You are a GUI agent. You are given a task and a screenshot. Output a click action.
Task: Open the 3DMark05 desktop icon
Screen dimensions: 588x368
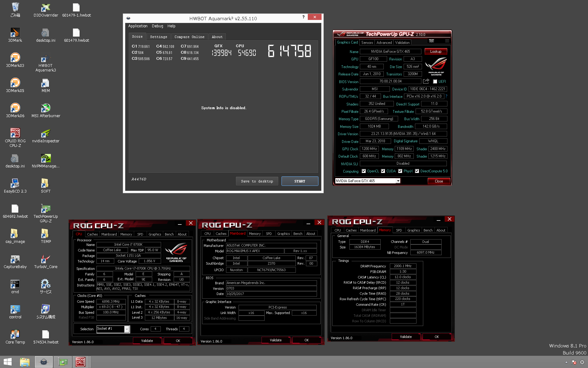point(15,85)
